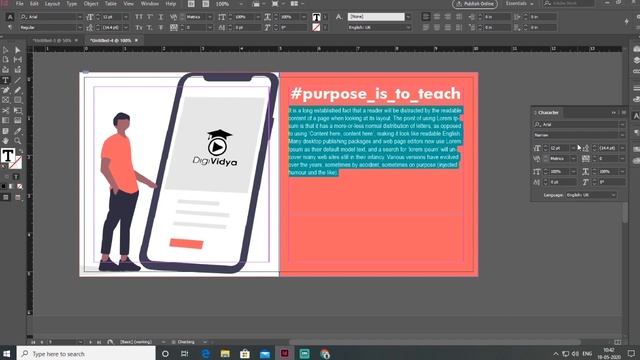Open the Essentials workspace switcher
The height and width of the screenshot is (360, 640).
(x=520, y=4)
